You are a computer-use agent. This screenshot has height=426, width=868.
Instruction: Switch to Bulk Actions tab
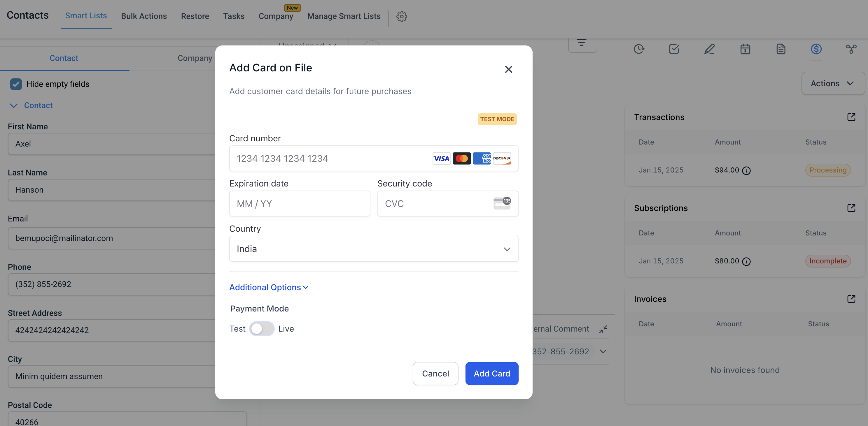coord(144,16)
